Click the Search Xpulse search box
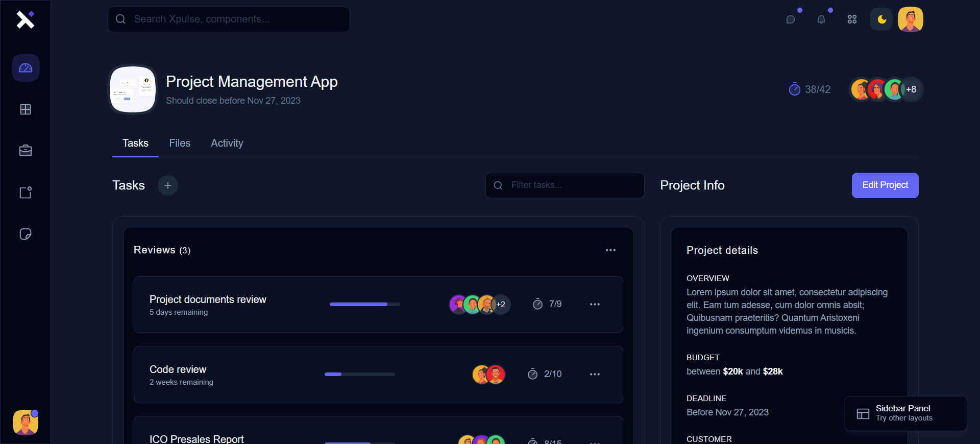This screenshot has height=444, width=980. click(235, 19)
